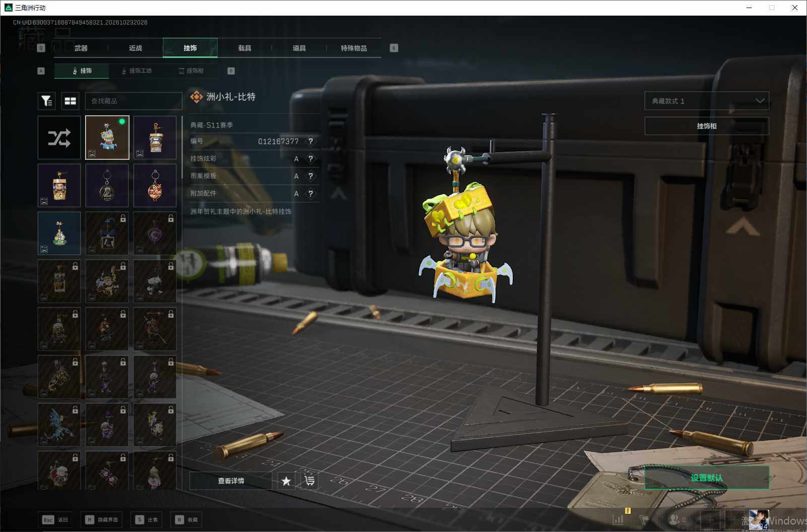Click the serial number 012167377
The width and height of the screenshot is (807, 532).
(279, 142)
